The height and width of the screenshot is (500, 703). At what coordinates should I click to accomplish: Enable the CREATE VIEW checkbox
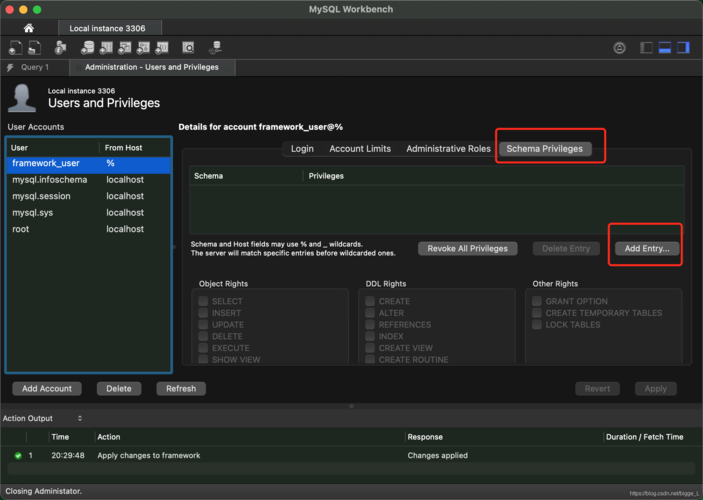pyautogui.click(x=370, y=348)
